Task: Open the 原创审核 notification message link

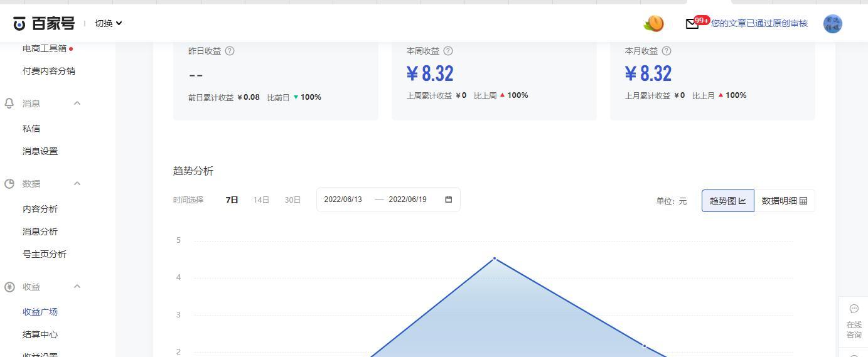Action: click(x=759, y=23)
